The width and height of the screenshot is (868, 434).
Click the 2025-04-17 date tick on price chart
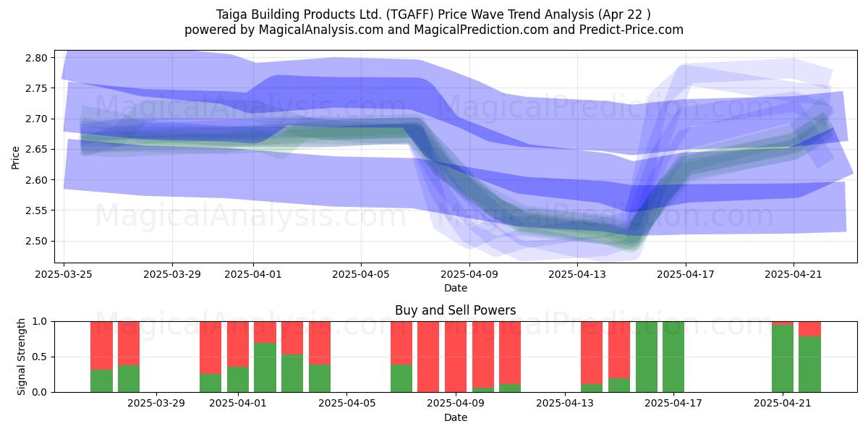pos(685,274)
